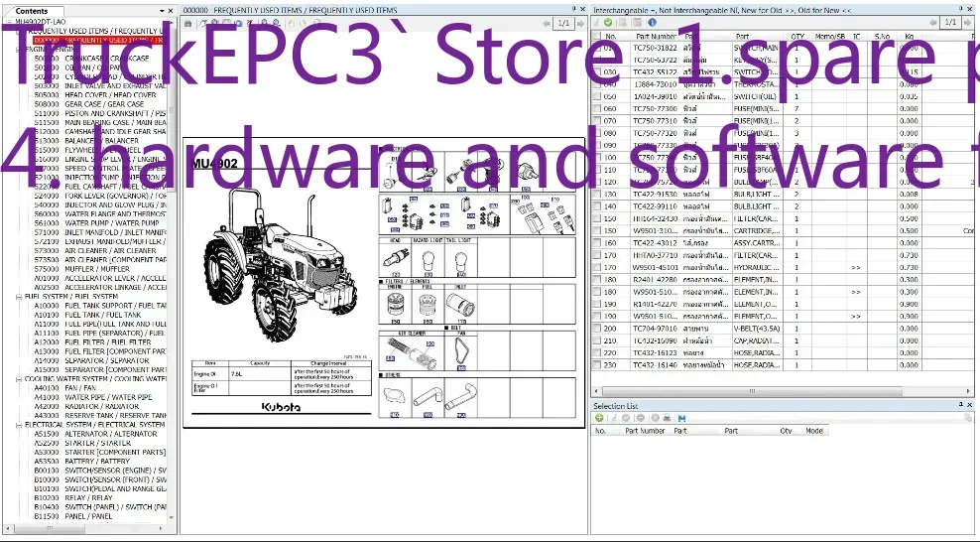Screen dimensions: 980x542
Task: Collapse the COOLING WATER SYSTEM tree node
Action: point(19,379)
